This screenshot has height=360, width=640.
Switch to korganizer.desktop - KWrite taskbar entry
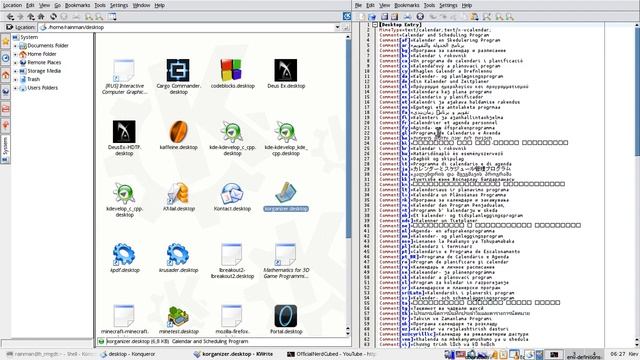(x=234, y=354)
